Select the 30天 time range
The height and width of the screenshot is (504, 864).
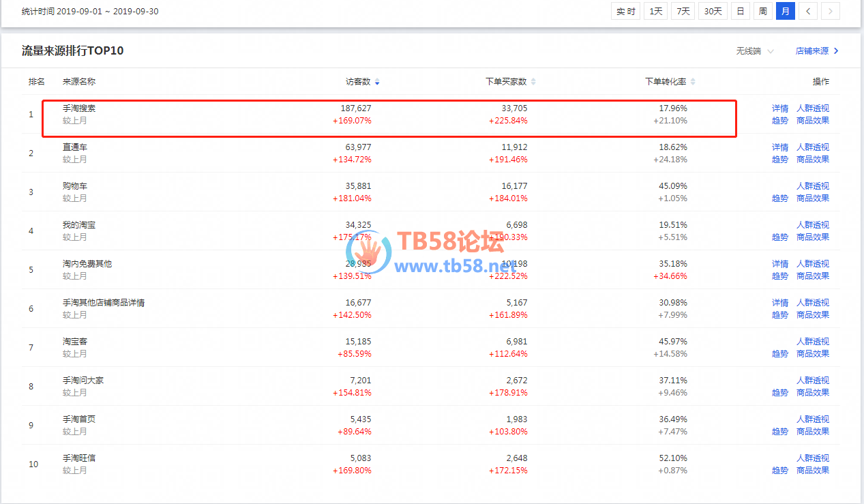click(x=713, y=11)
